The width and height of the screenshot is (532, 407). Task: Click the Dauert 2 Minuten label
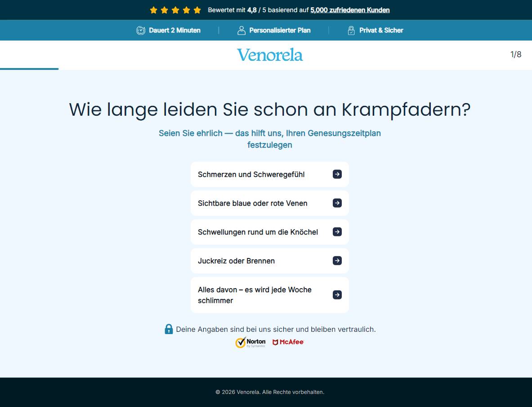click(x=175, y=30)
